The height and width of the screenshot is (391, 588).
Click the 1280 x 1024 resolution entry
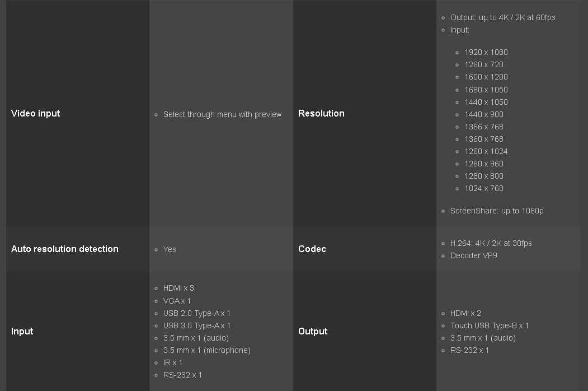(486, 151)
